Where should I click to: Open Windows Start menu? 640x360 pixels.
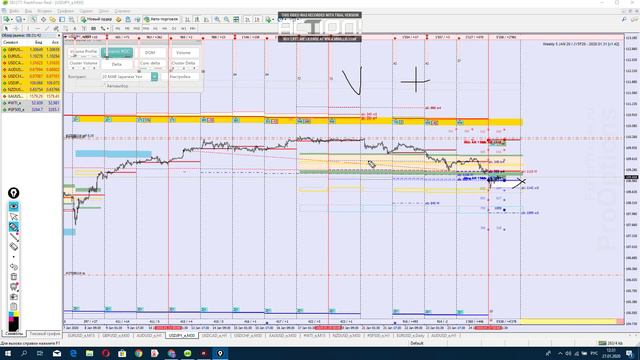click(8, 353)
